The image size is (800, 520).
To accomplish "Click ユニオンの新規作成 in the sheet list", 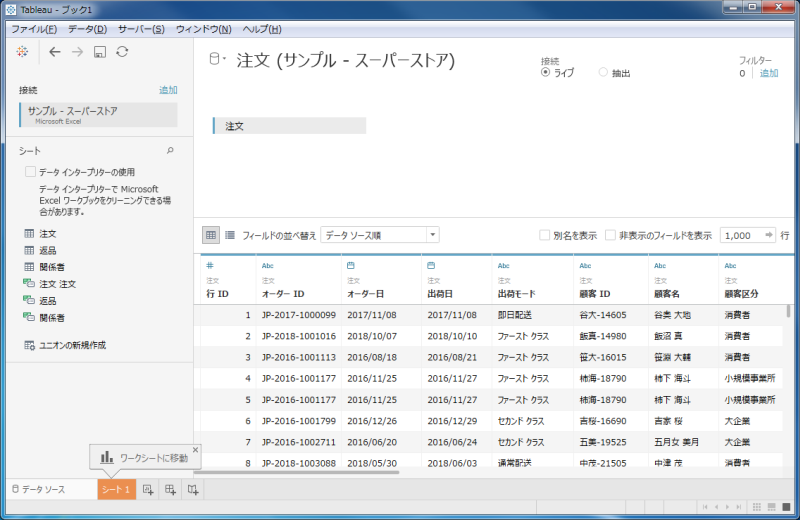I will 72,345.
